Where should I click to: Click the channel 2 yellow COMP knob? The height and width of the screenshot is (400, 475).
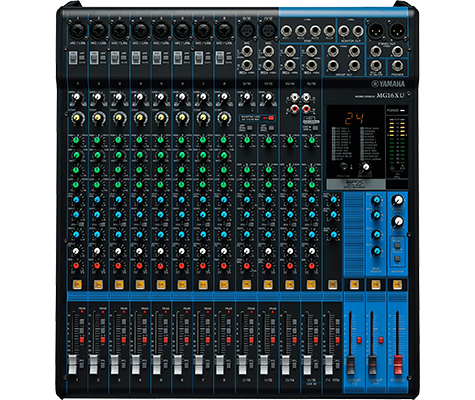(98, 118)
